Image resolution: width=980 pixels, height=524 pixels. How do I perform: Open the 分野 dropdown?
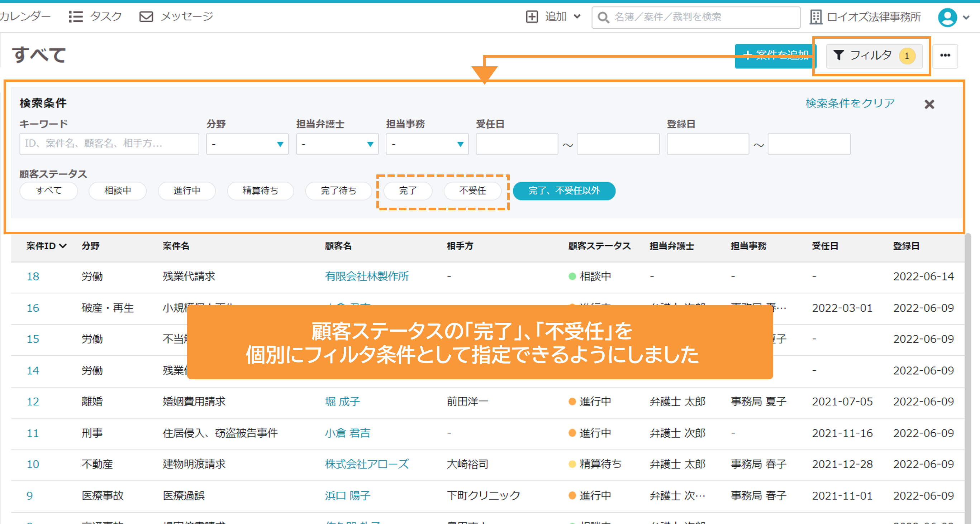click(247, 144)
